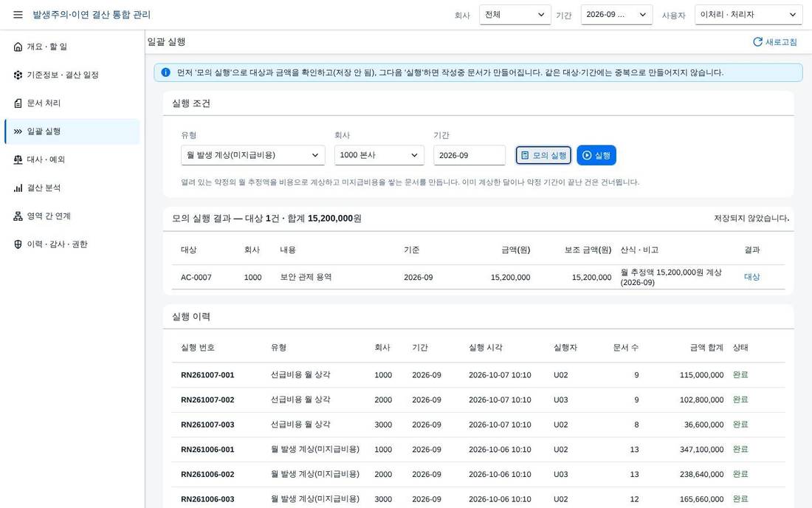Click the hierarchy icon for 영역 간 연계
The width and height of the screenshot is (812, 508).
18,216
